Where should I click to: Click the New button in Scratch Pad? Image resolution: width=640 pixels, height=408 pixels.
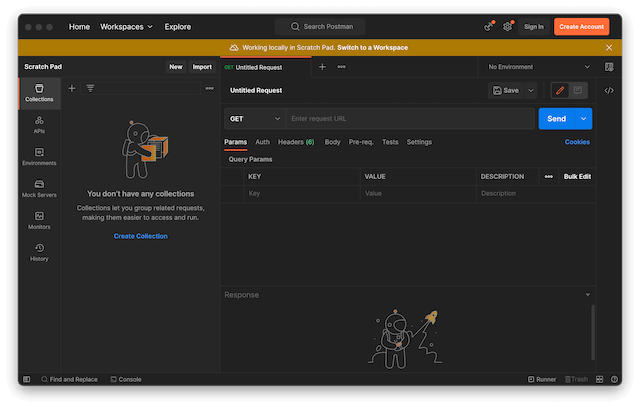pyautogui.click(x=176, y=67)
